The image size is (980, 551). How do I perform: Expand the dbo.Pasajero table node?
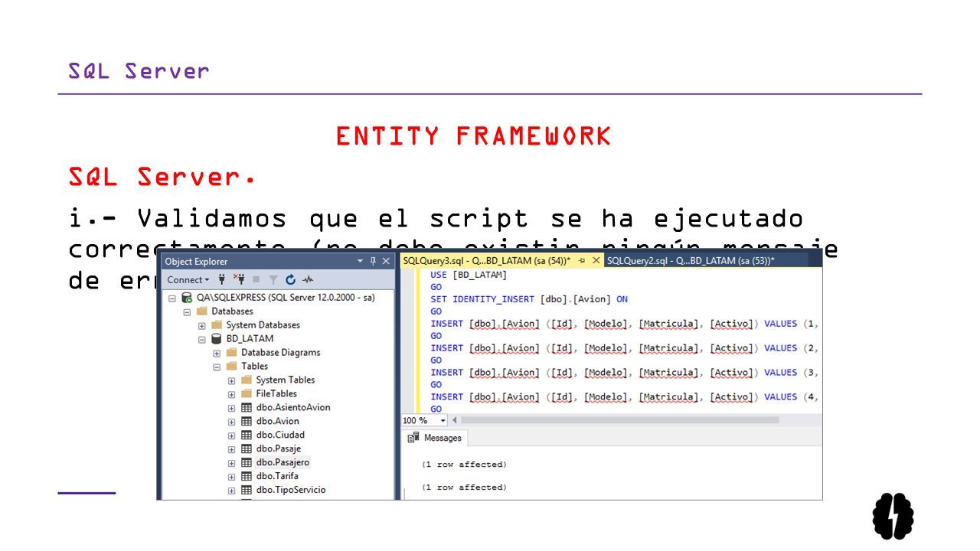[231, 463]
